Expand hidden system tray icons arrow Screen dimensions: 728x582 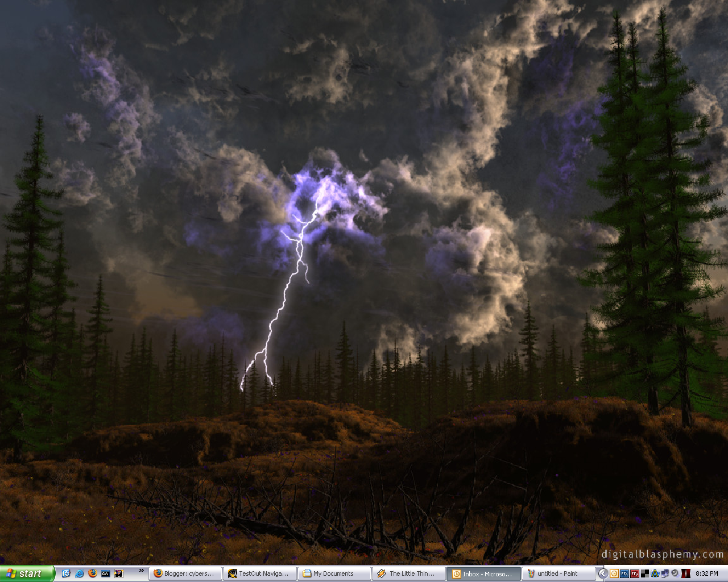point(603,573)
